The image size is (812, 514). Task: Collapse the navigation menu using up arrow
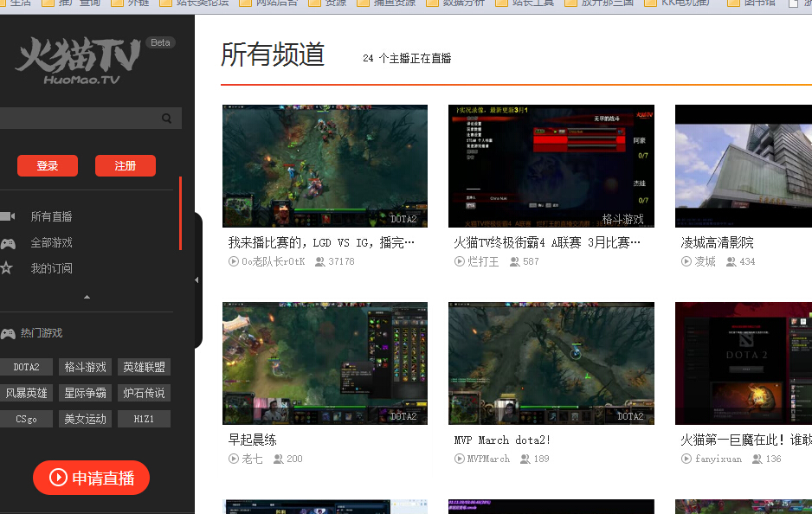pos(87,297)
